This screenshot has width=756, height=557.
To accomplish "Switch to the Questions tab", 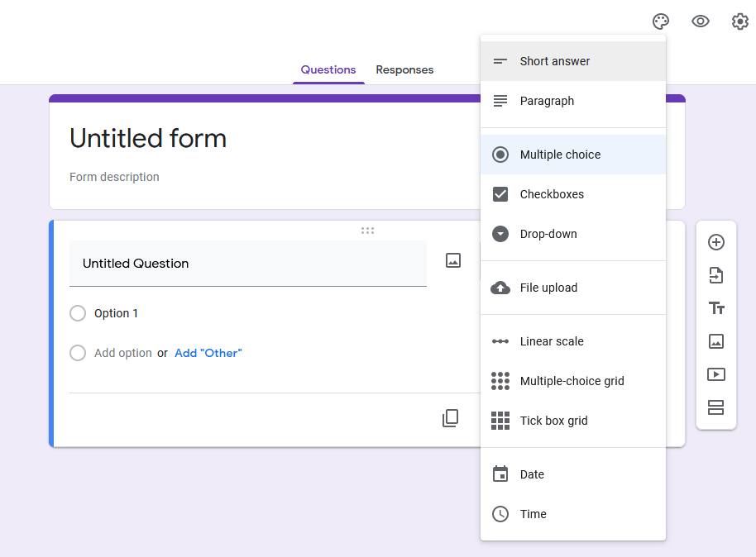I will tap(328, 70).
